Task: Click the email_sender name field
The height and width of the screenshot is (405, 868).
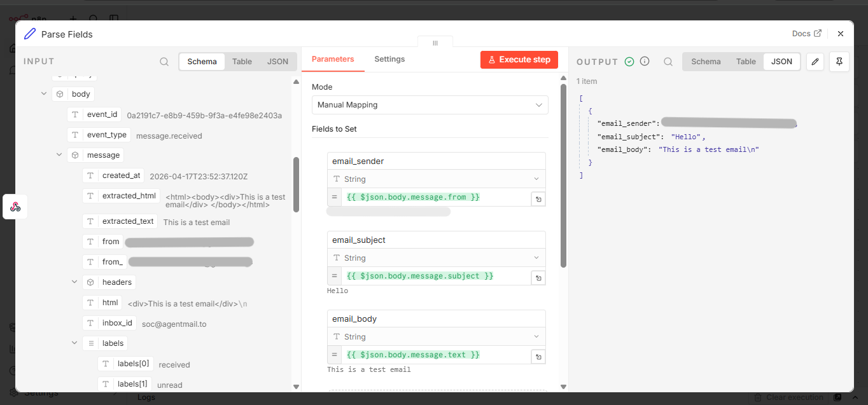Action: click(437, 161)
